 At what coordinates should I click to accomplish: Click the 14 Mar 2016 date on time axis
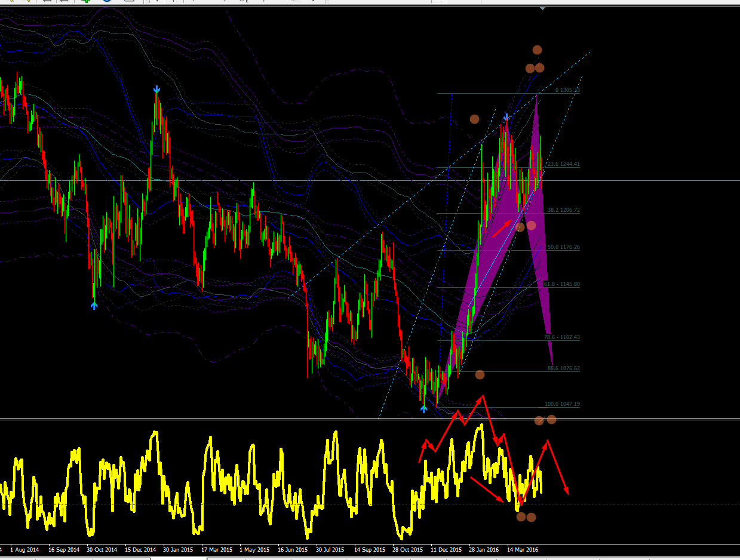523,549
